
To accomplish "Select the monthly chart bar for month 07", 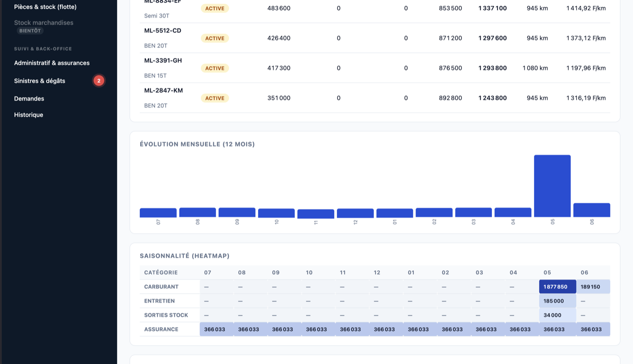I will 158,213.
